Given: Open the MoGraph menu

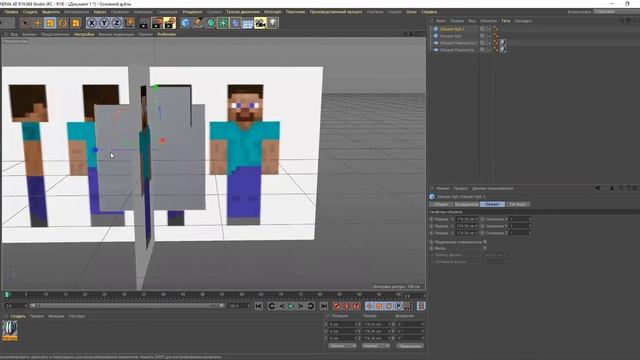Looking at the screenshot, I should 273,12.
